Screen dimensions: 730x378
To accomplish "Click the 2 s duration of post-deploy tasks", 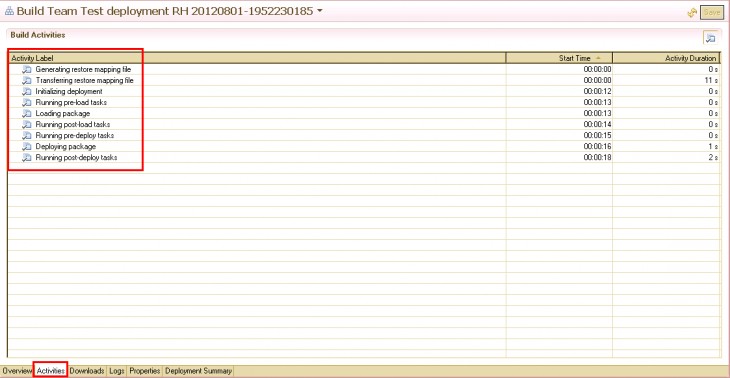I will [714, 157].
